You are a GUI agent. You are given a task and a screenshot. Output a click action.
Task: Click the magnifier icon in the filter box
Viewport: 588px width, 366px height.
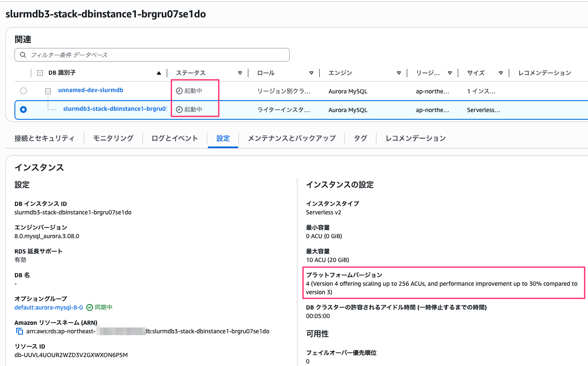click(x=23, y=55)
